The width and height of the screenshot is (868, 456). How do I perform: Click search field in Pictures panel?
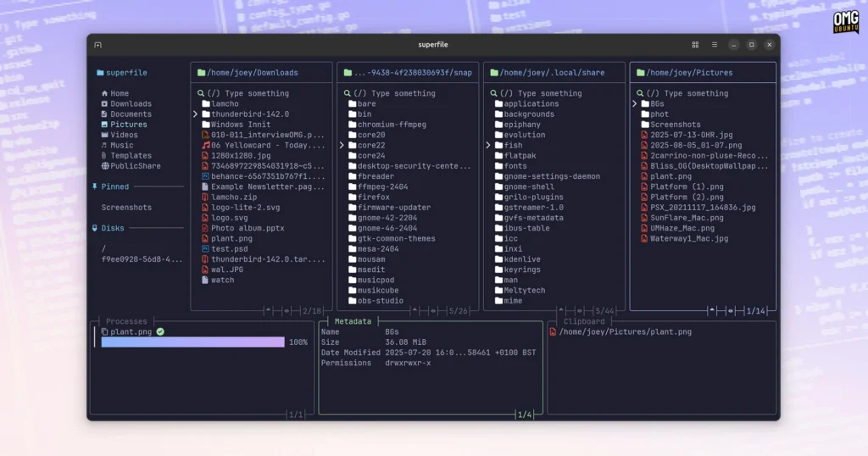point(682,93)
